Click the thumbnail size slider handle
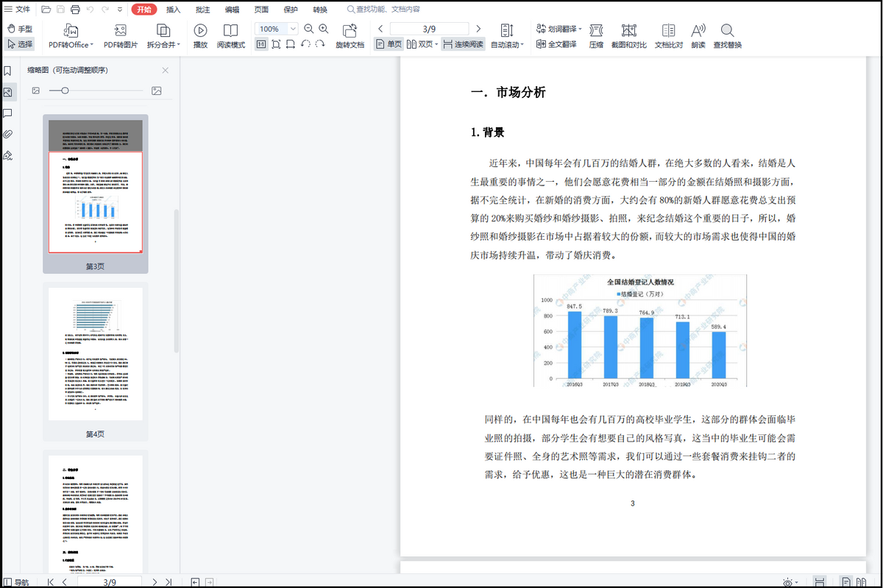This screenshot has width=883, height=588. pos(65,91)
